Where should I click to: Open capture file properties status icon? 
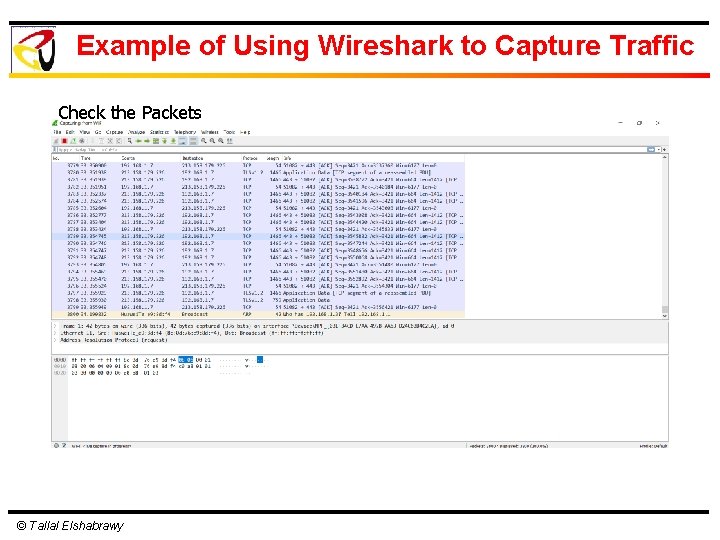[64, 445]
